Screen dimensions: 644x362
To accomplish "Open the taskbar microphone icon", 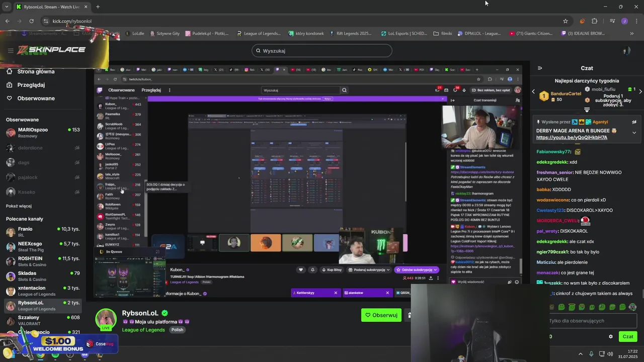I will coord(591,354).
